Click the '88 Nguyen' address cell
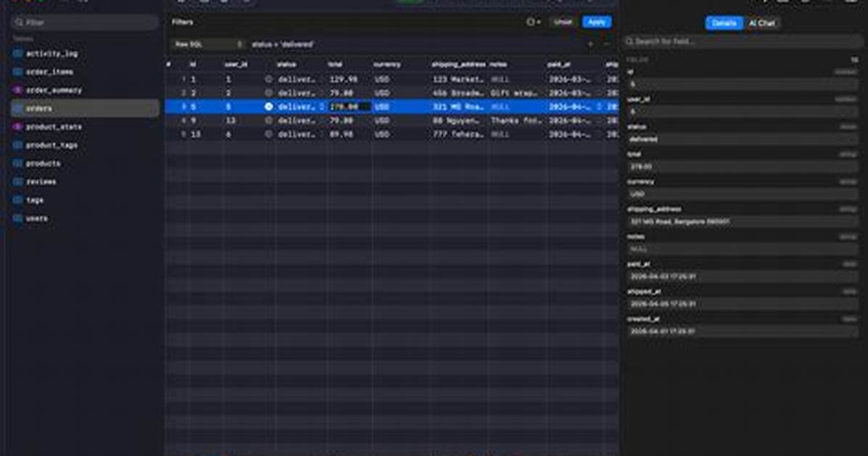This screenshot has width=868, height=456. click(x=459, y=121)
